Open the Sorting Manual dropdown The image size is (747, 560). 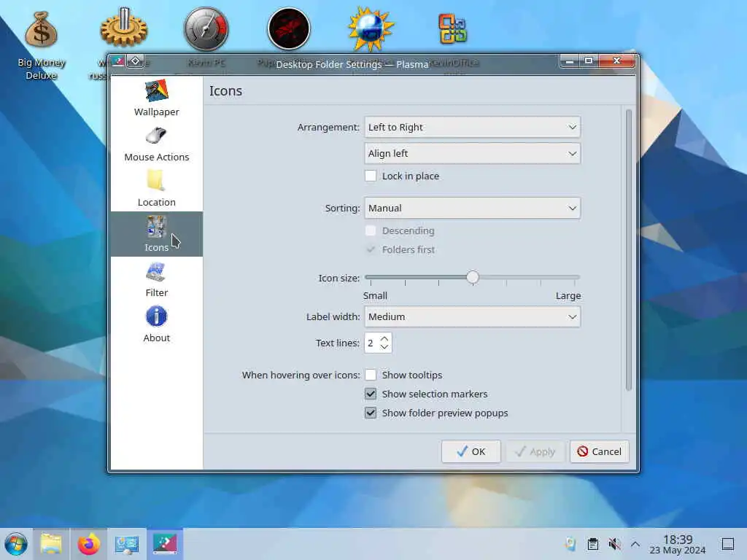pos(472,208)
